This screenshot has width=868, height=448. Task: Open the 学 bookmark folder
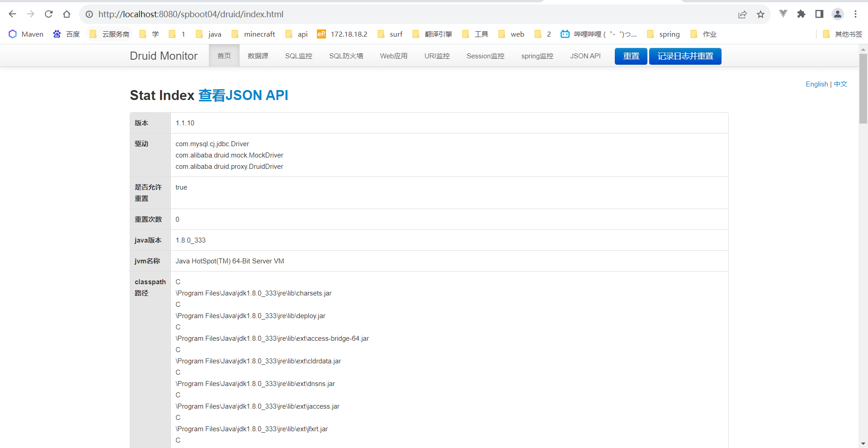coord(149,34)
